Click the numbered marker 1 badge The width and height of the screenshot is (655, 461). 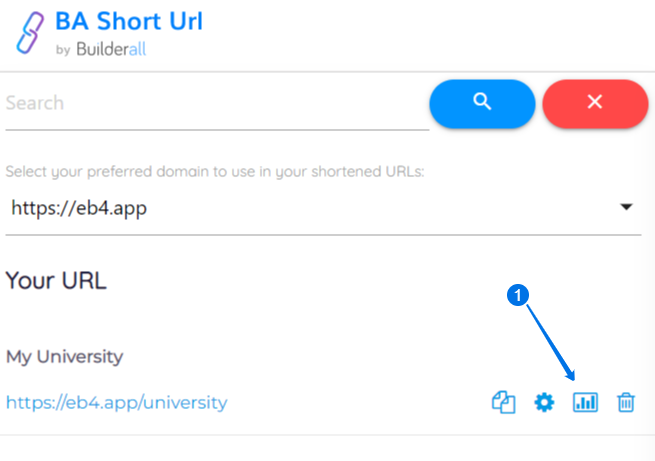coord(518,295)
